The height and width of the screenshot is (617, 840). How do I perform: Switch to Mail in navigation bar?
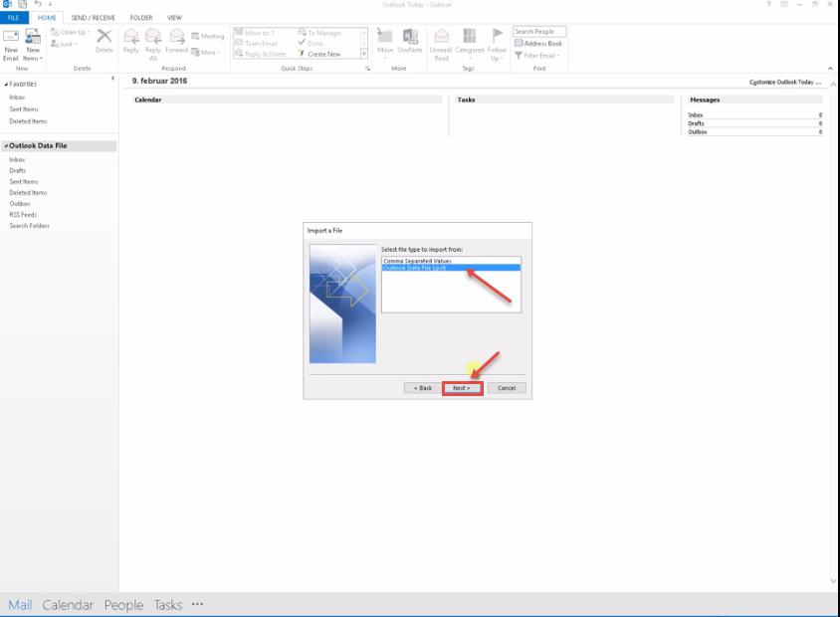pyautogui.click(x=20, y=605)
